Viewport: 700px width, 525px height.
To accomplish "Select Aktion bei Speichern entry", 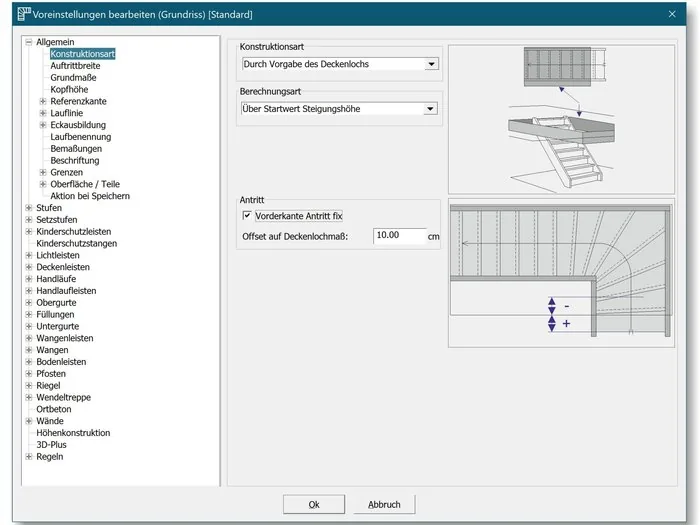I will [x=90, y=196].
